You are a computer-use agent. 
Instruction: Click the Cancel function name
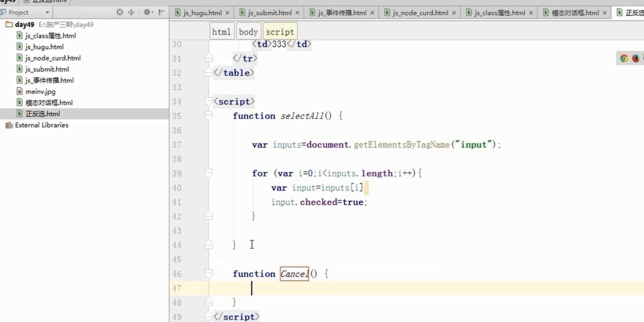294,274
